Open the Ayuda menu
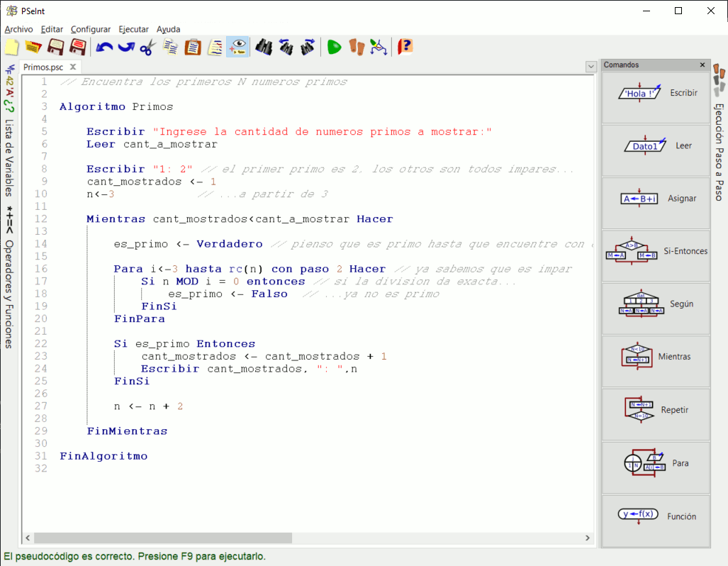This screenshot has height=566, width=728. click(168, 29)
